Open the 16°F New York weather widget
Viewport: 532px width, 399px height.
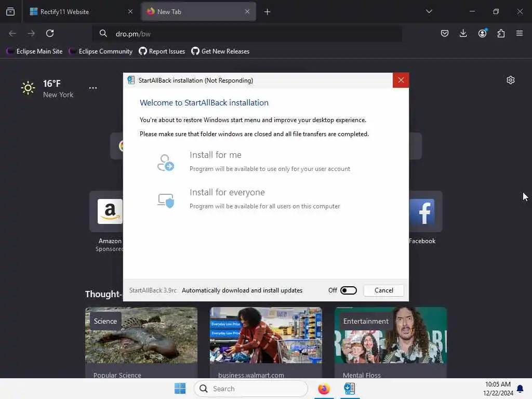[47, 88]
